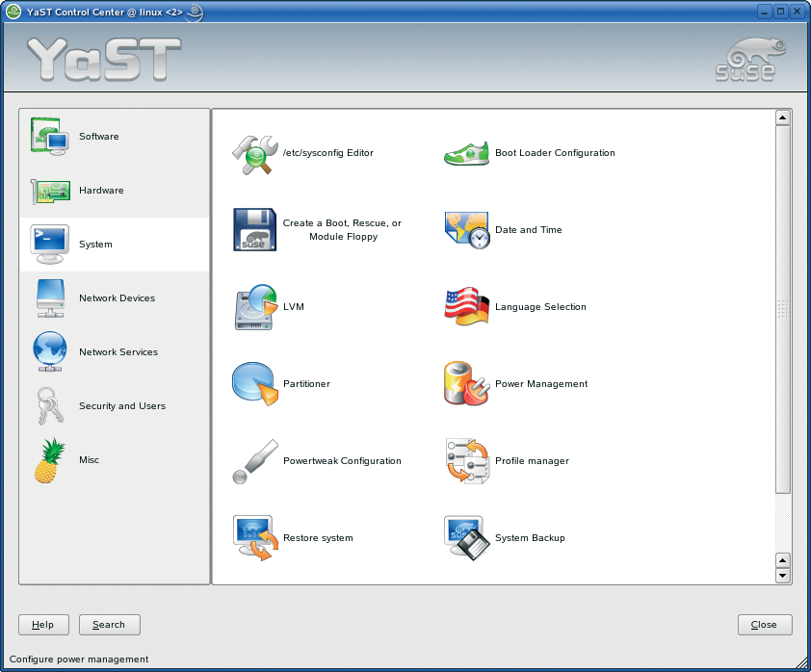Select the Hardware category label
Screen dimensions: 811x672
tap(101, 191)
